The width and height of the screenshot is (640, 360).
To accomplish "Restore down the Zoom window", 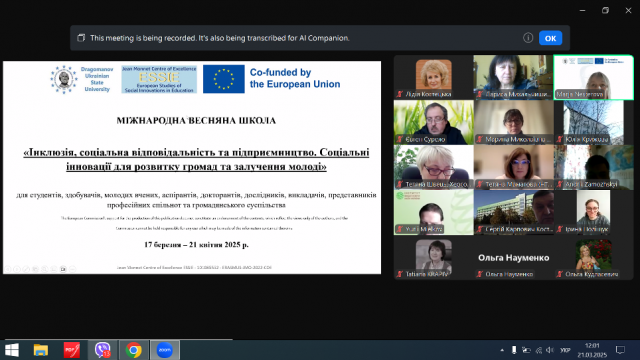I will [x=605, y=11].
